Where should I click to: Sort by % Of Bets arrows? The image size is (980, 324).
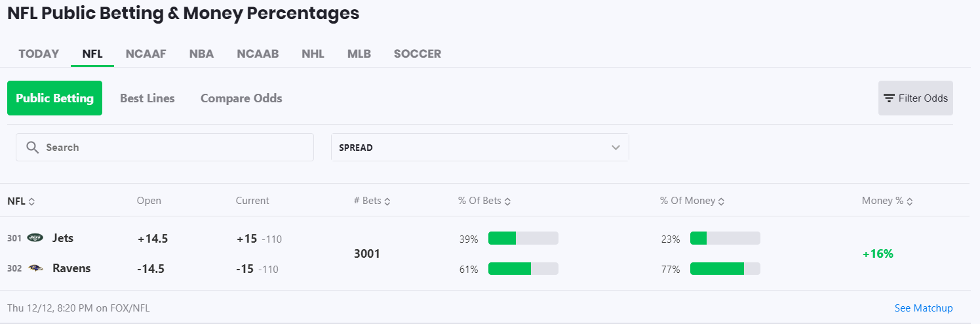(x=507, y=201)
